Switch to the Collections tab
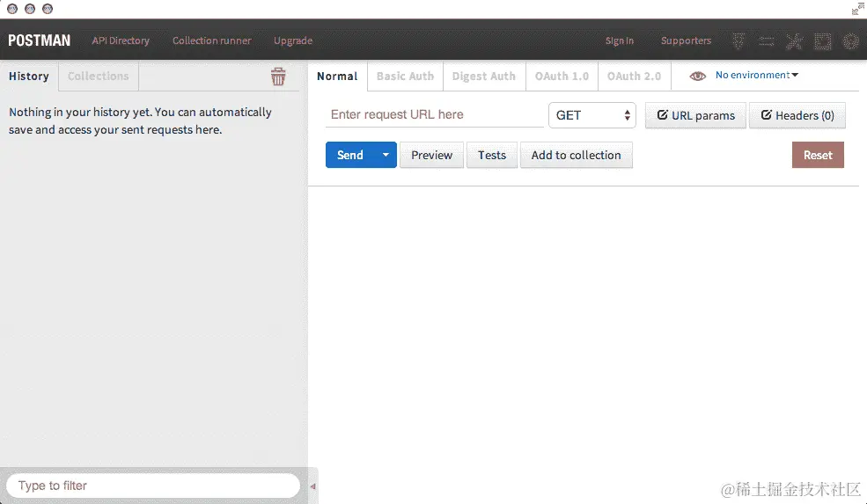The image size is (867, 504). 99,77
